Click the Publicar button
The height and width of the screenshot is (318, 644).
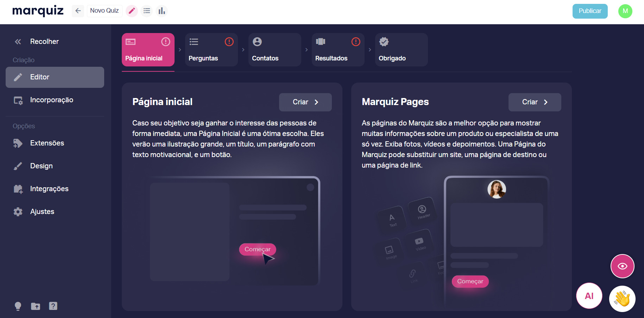click(590, 11)
